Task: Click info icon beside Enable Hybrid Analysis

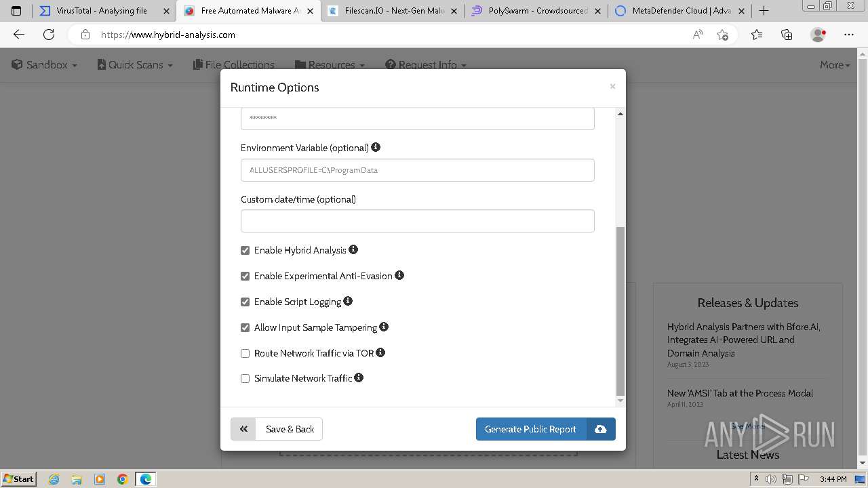Action: click(353, 250)
